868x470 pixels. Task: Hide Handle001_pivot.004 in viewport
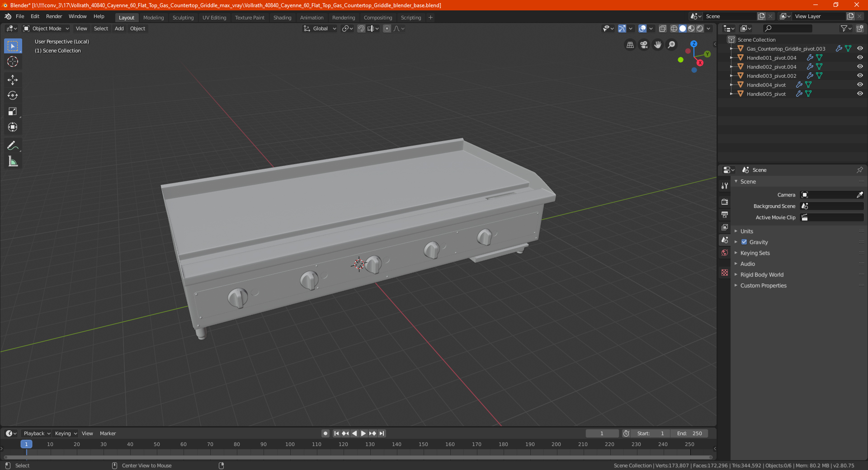pyautogui.click(x=860, y=57)
